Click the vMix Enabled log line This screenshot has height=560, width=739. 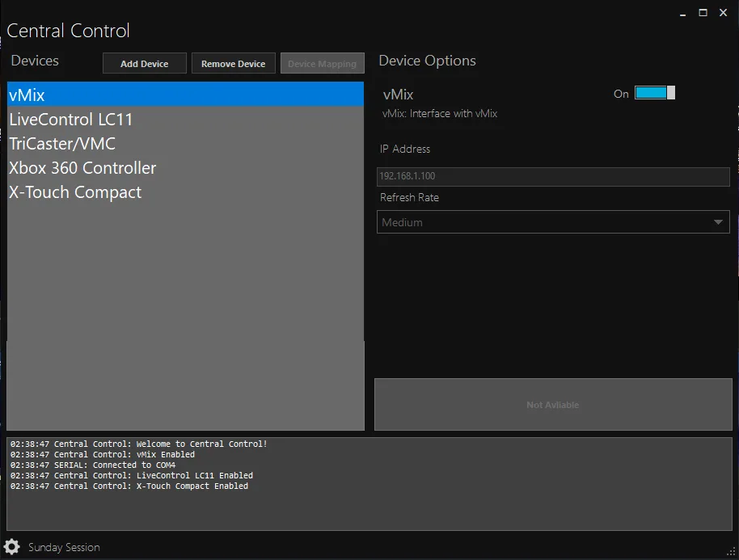(103, 454)
